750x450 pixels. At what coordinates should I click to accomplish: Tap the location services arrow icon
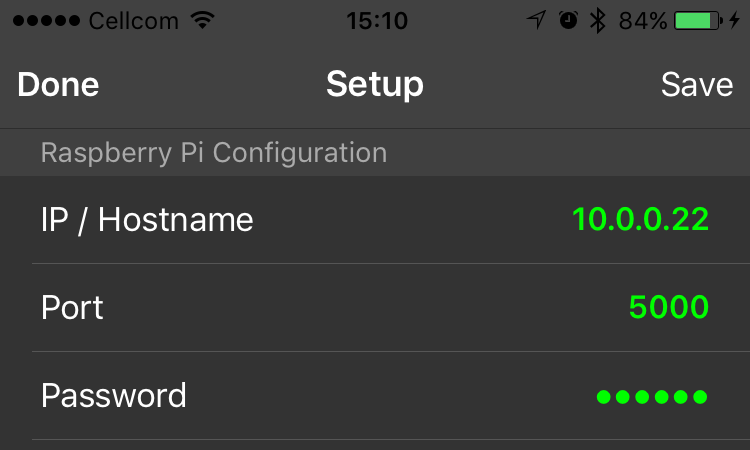point(537,20)
